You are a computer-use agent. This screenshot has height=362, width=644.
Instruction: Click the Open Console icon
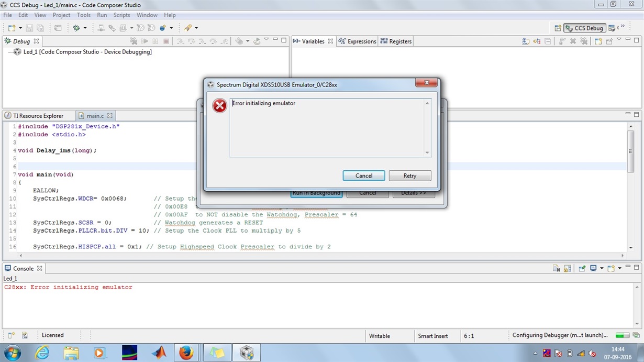click(x=611, y=268)
